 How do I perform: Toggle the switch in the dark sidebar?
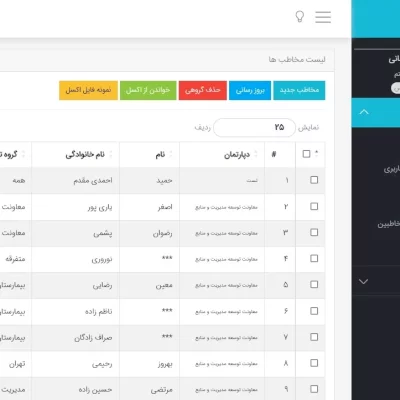(x=396, y=88)
